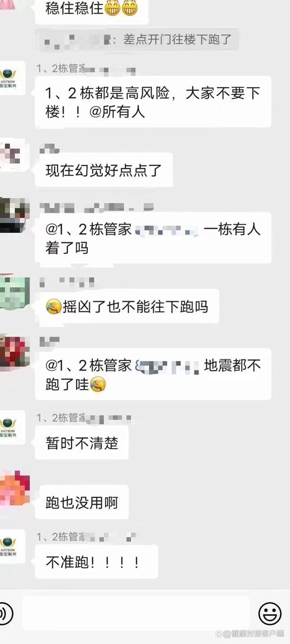The width and height of the screenshot is (290, 644).
Task: Tap inside the message text input field
Action: pos(136,614)
